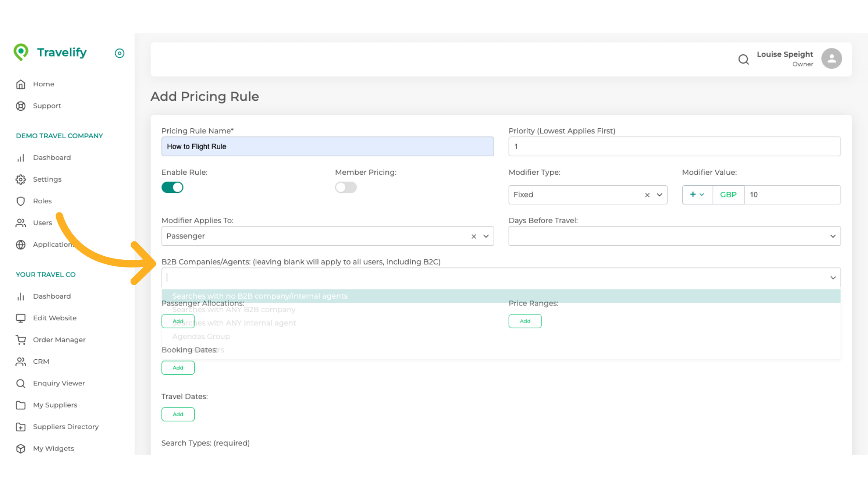The image size is (868, 488).
Task: Click Add under Travel Dates
Action: (x=178, y=414)
